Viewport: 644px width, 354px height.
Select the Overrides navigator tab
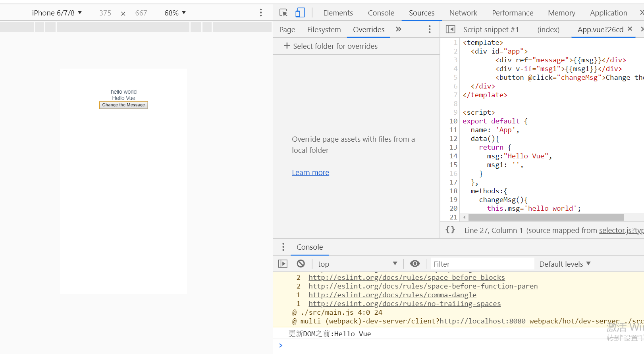(369, 29)
